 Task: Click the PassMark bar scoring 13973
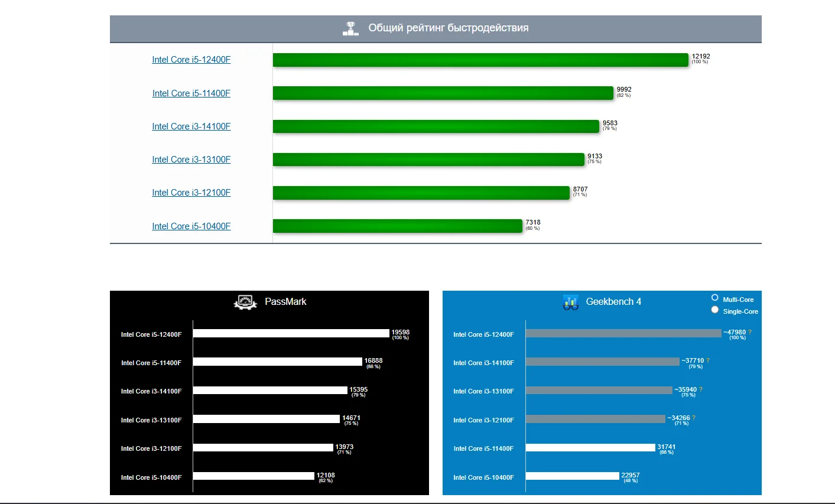[x=263, y=448]
